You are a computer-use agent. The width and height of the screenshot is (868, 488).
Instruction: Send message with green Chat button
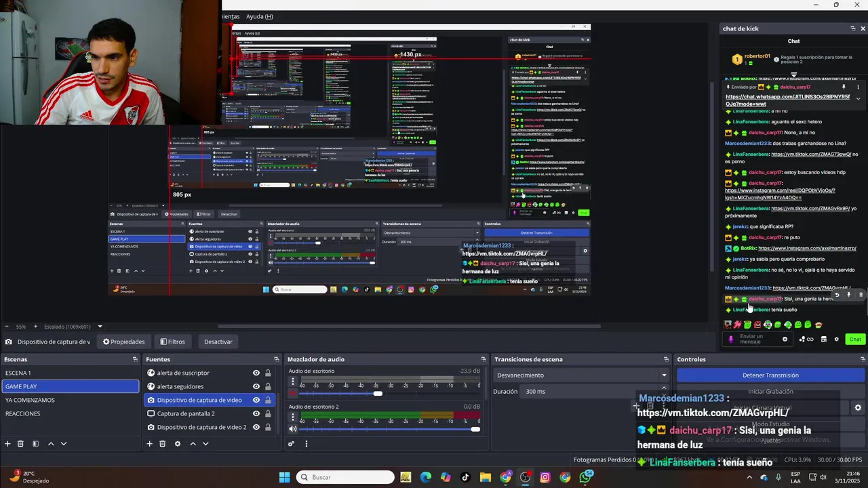coord(855,339)
